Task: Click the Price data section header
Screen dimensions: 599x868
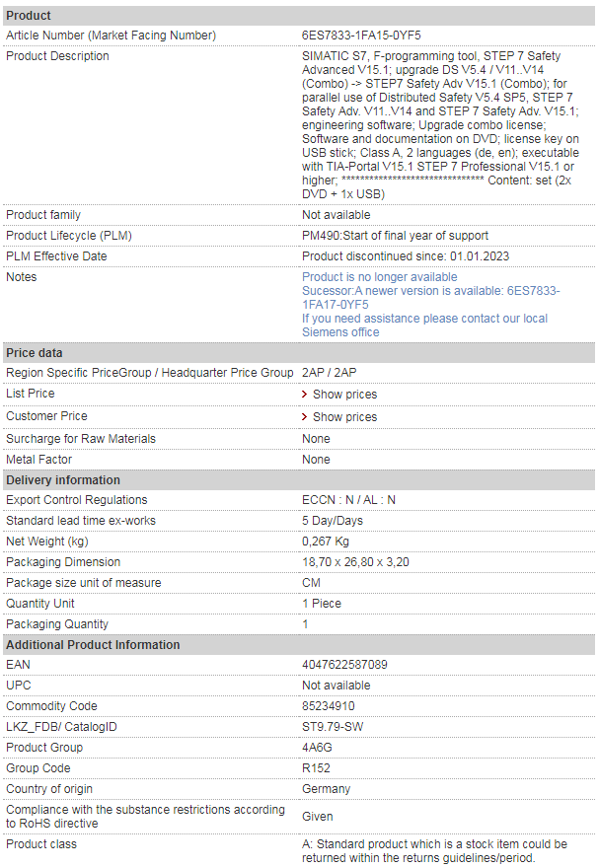Action: (299, 353)
